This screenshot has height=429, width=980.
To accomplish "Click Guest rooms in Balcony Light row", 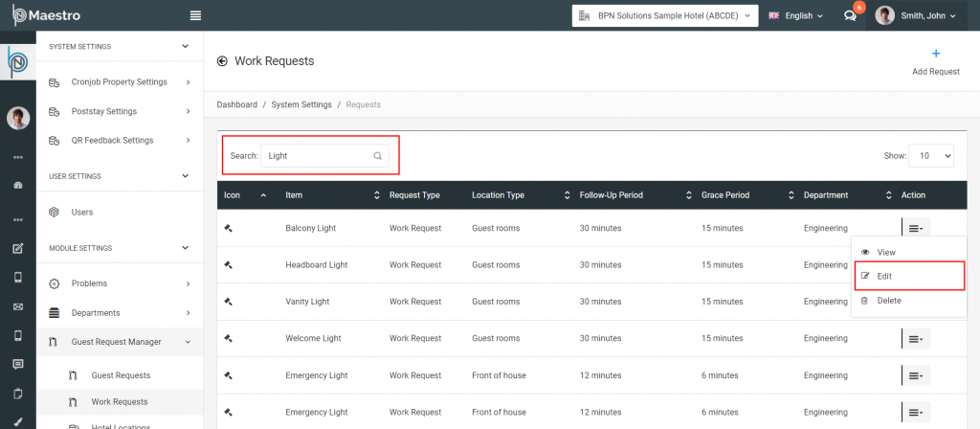I will click(496, 228).
